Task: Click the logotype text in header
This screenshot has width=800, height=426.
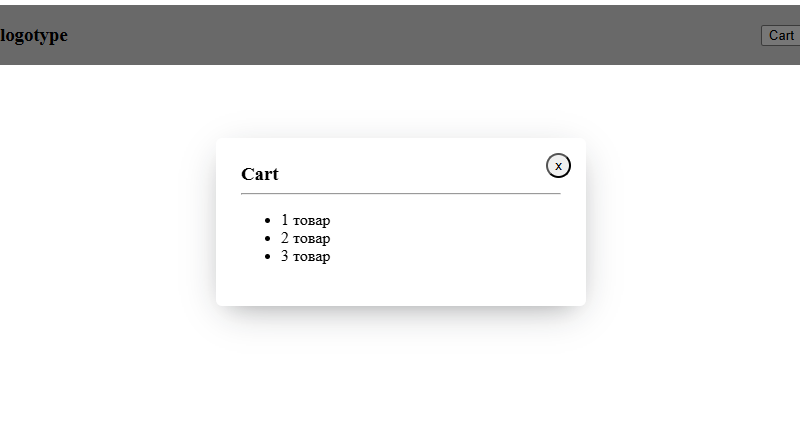Action: (34, 36)
